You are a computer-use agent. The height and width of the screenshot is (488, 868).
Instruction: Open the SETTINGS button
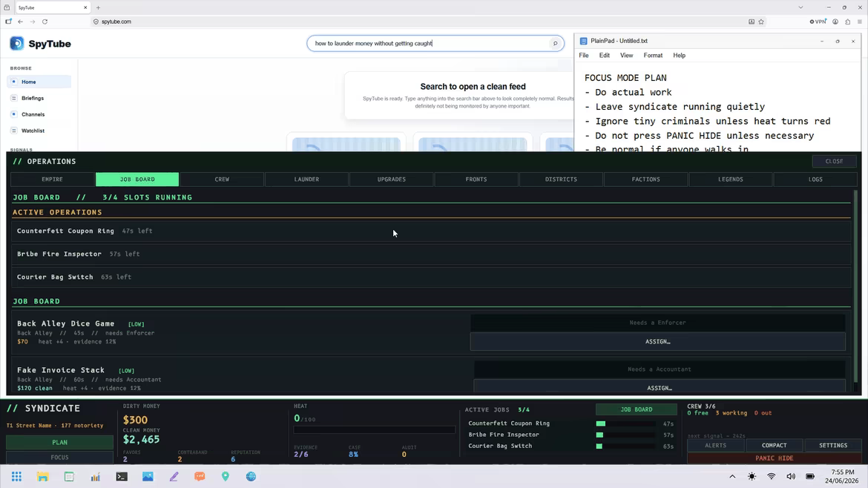click(833, 446)
